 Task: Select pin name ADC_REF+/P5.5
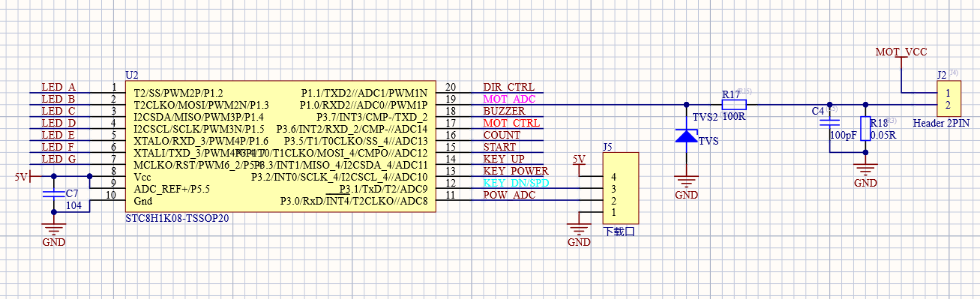click(x=172, y=190)
